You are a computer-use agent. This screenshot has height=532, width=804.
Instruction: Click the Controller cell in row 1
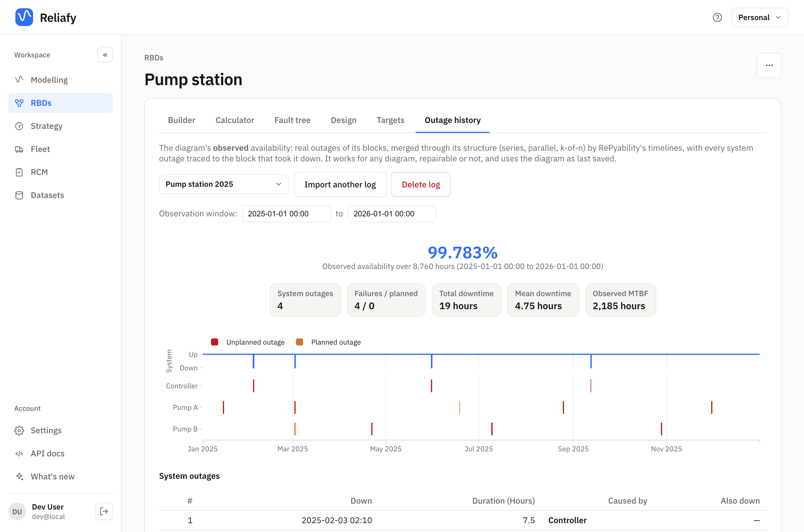coord(567,520)
